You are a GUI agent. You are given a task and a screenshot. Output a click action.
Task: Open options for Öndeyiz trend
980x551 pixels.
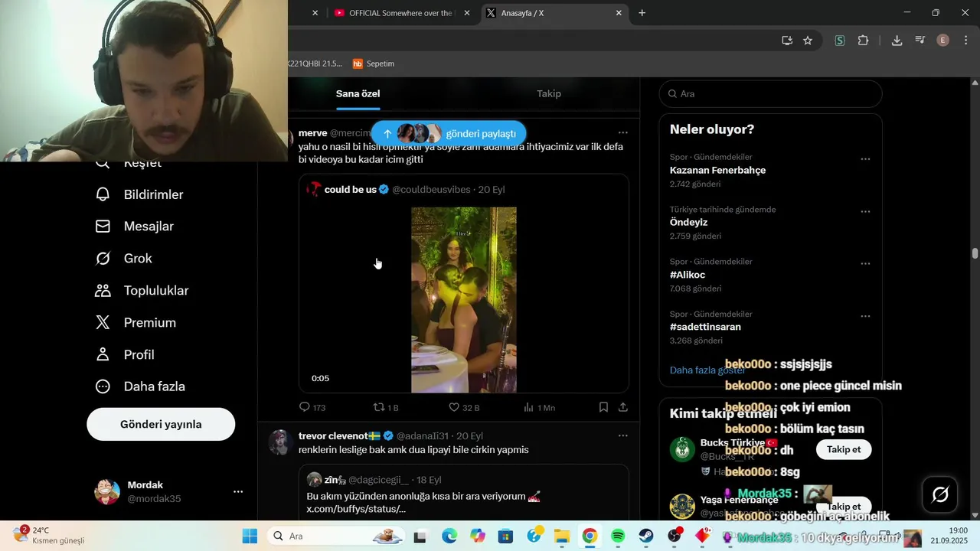(865, 211)
